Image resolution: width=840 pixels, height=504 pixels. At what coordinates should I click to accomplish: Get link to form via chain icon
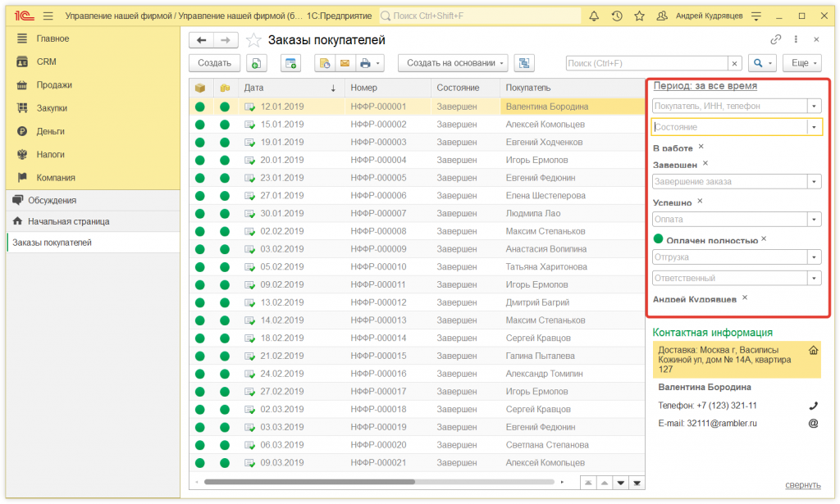[x=775, y=39]
